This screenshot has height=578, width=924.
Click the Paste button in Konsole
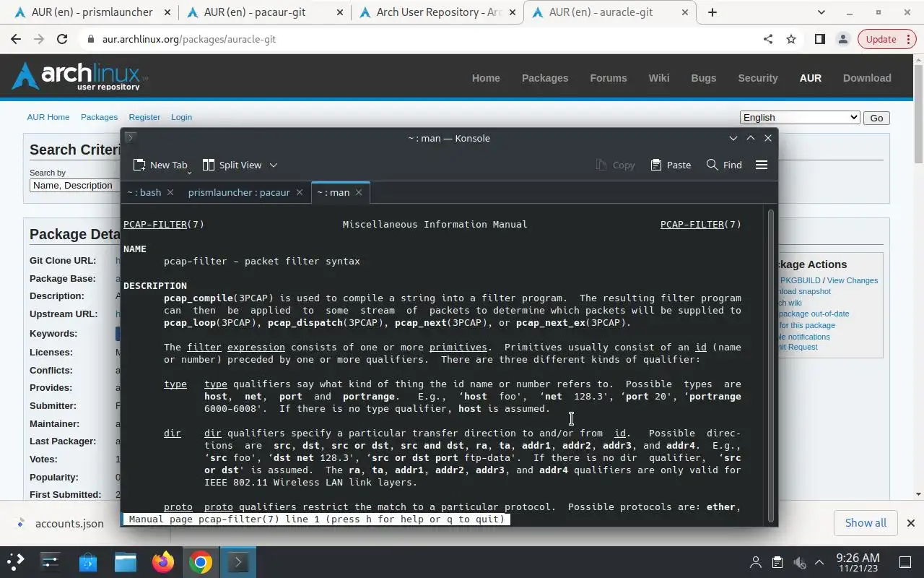(x=671, y=165)
